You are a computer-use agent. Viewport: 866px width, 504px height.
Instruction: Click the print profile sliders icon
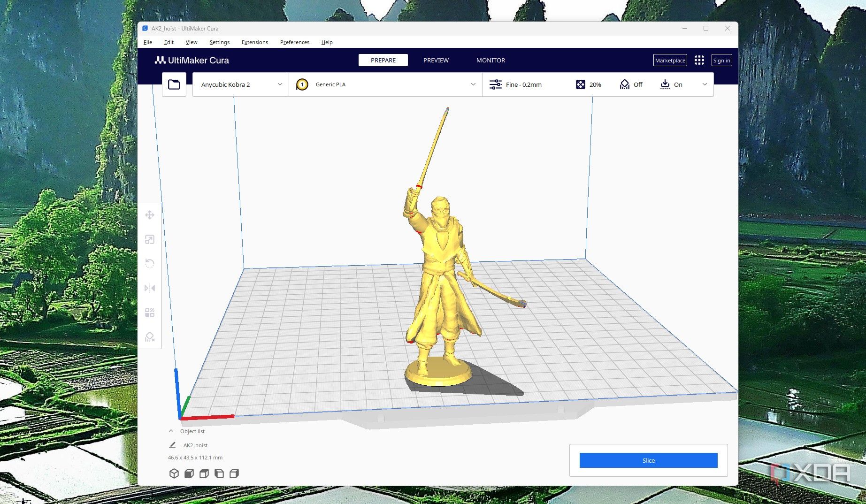[496, 84]
